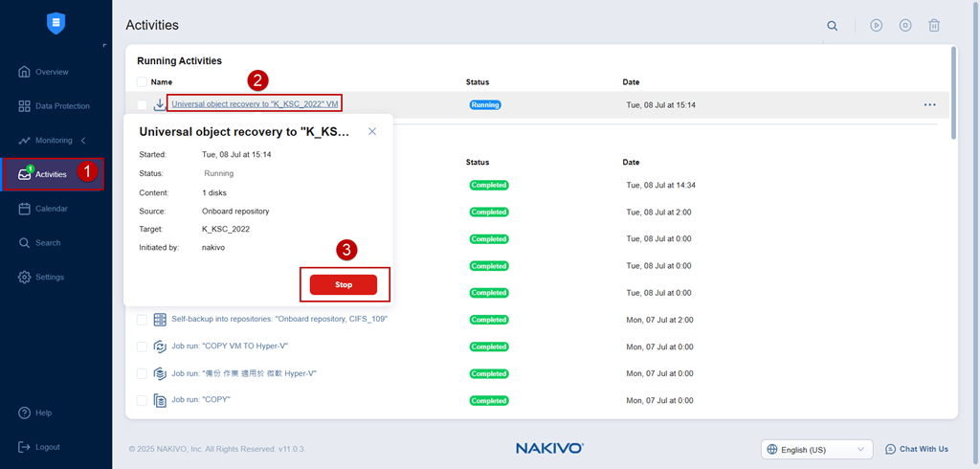Click the Onboard repository source value
The image size is (980, 469).
tap(235, 212)
